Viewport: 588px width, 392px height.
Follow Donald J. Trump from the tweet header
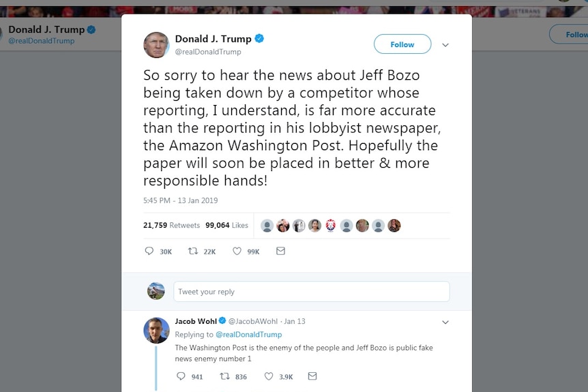point(402,44)
